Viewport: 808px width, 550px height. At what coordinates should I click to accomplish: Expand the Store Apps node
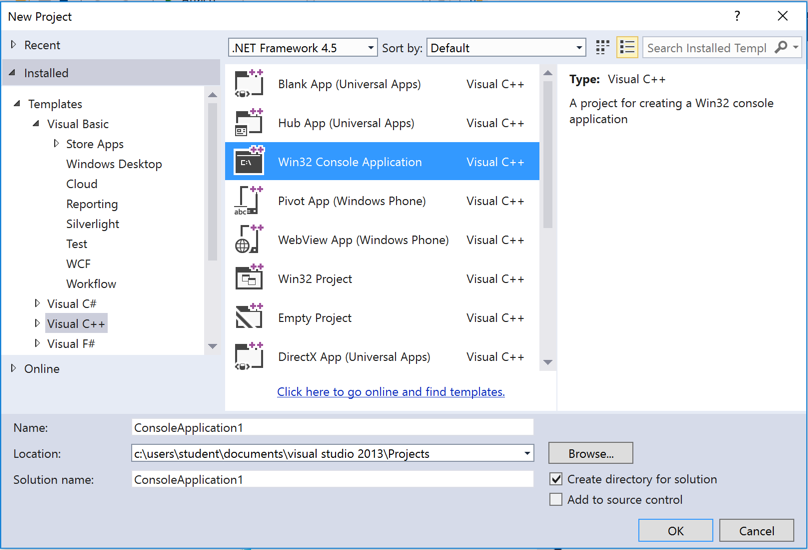tap(56, 143)
